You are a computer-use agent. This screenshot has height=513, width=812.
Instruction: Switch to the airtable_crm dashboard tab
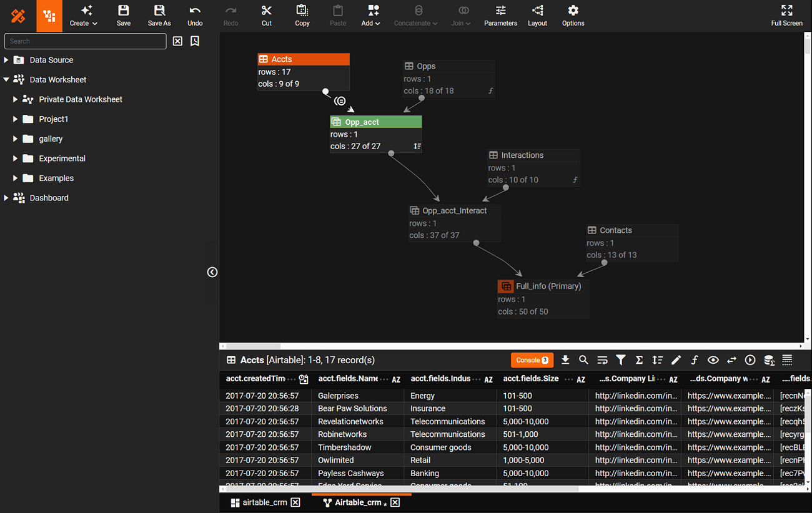click(265, 502)
